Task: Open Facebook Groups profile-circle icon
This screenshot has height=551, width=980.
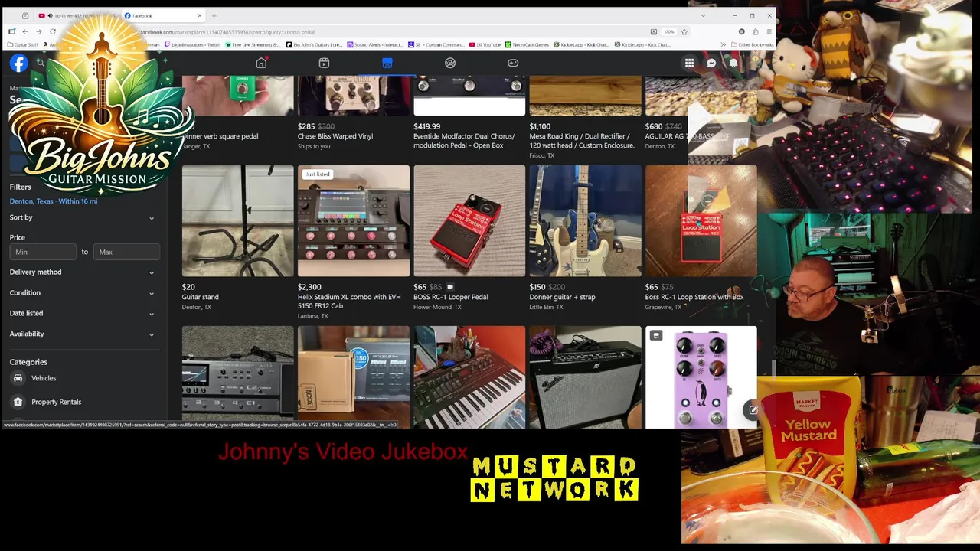Action: tap(450, 63)
